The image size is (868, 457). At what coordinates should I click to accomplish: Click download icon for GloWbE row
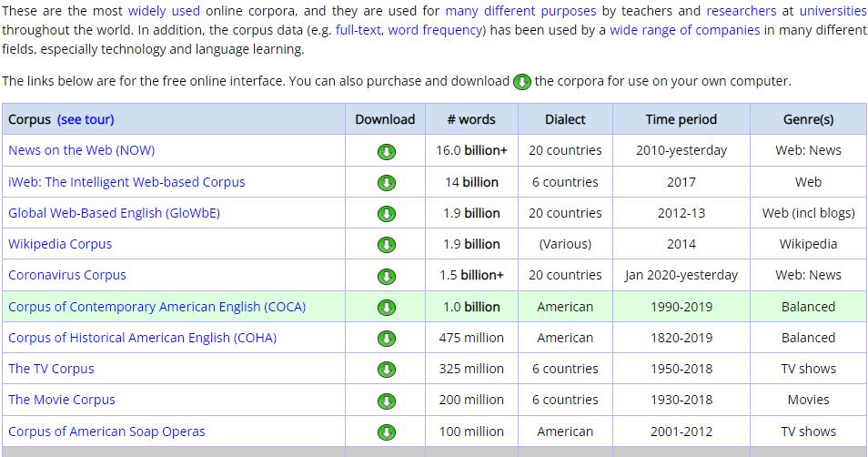click(x=386, y=214)
